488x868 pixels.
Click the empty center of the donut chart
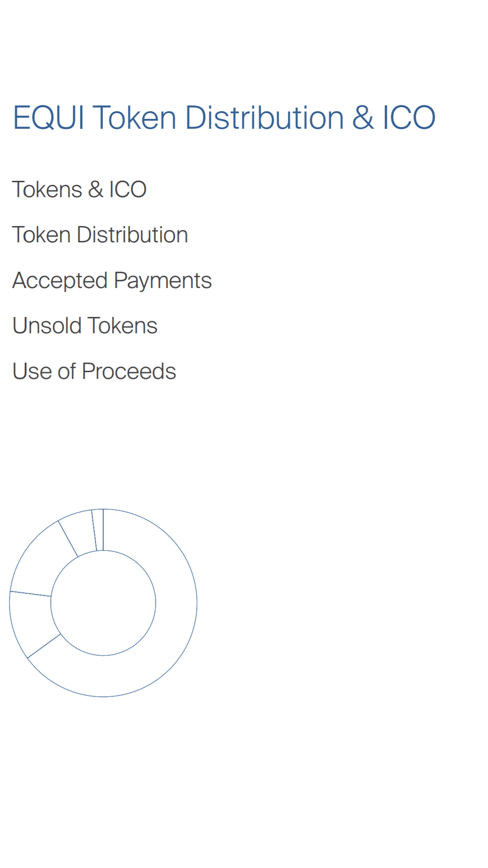click(103, 603)
